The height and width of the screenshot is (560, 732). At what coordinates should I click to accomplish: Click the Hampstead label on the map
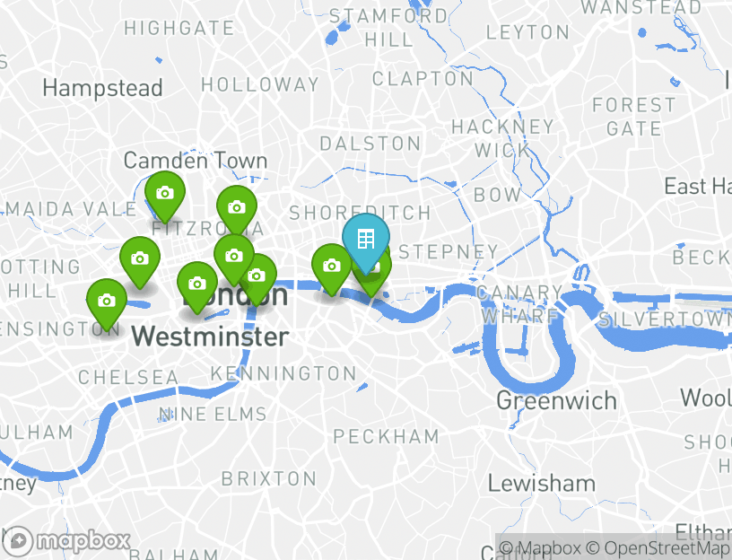click(x=102, y=88)
